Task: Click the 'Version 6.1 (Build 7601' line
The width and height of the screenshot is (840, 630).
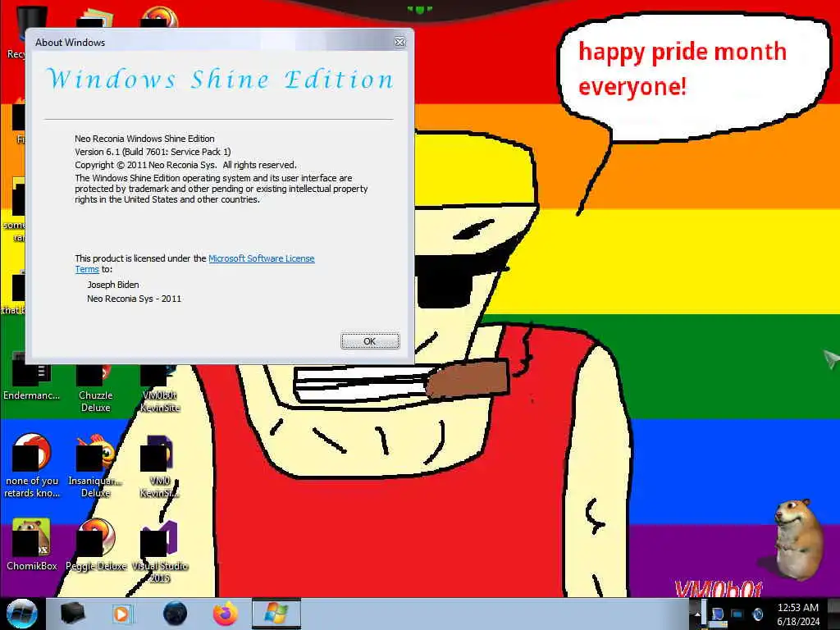Action: [x=153, y=152]
